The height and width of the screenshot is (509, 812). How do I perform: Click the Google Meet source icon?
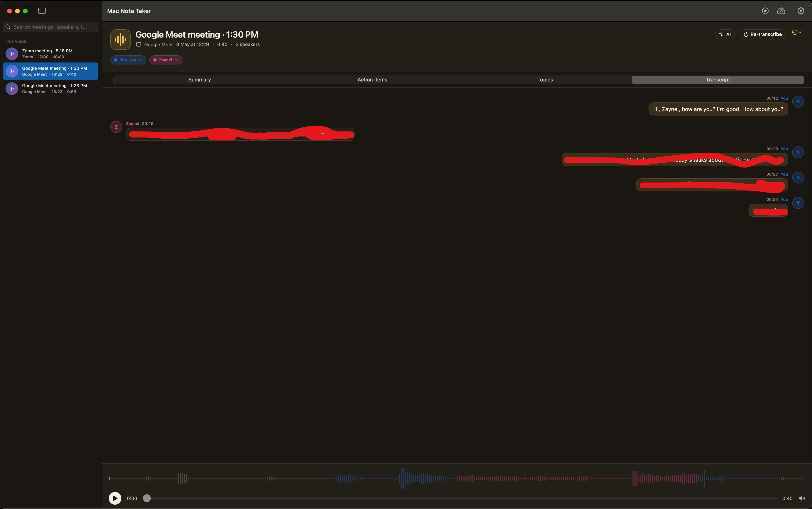pos(138,44)
